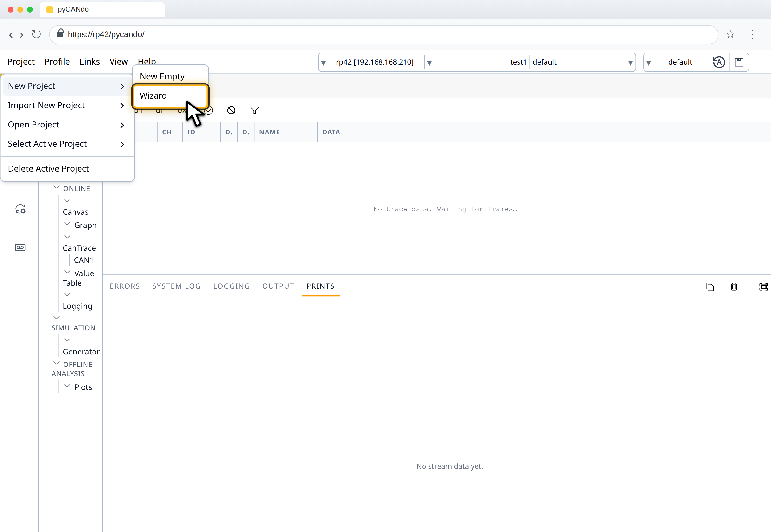The image size is (771, 532).
Task: Copy the prints panel output
Action: point(710,287)
